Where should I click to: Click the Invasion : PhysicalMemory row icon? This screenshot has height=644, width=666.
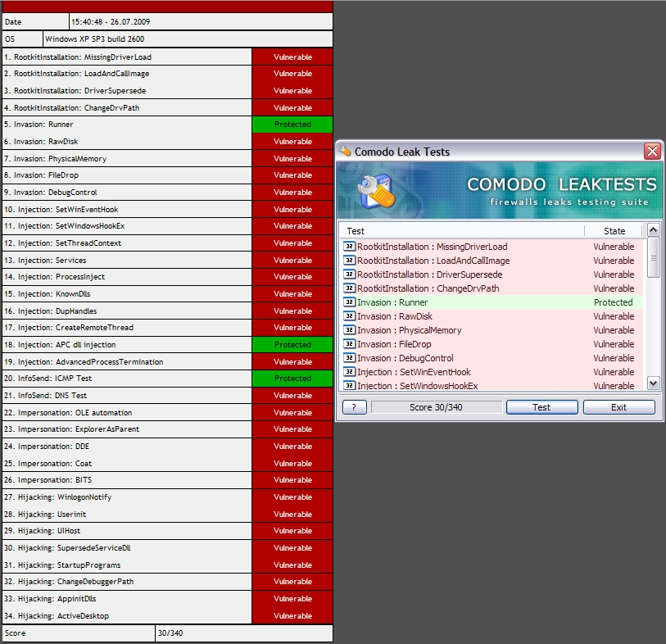tap(349, 330)
